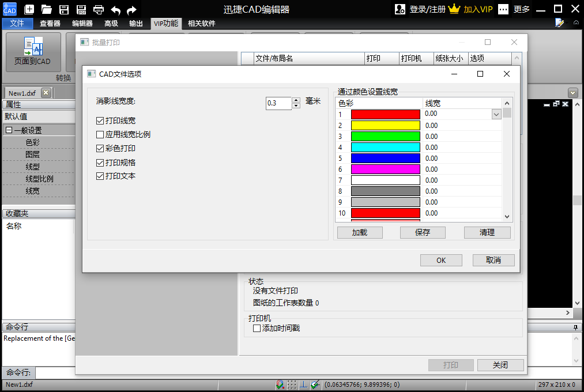
Task: Select the red color swatch in row 1
Action: (386, 114)
